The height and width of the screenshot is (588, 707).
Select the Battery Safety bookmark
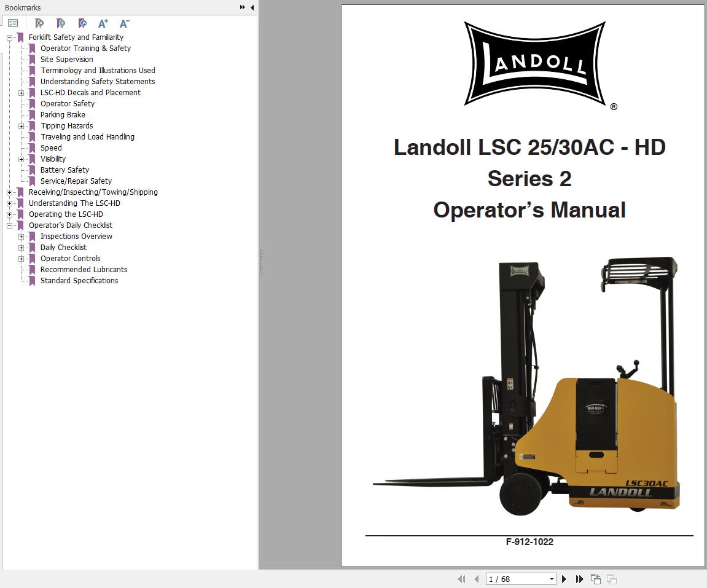click(63, 170)
